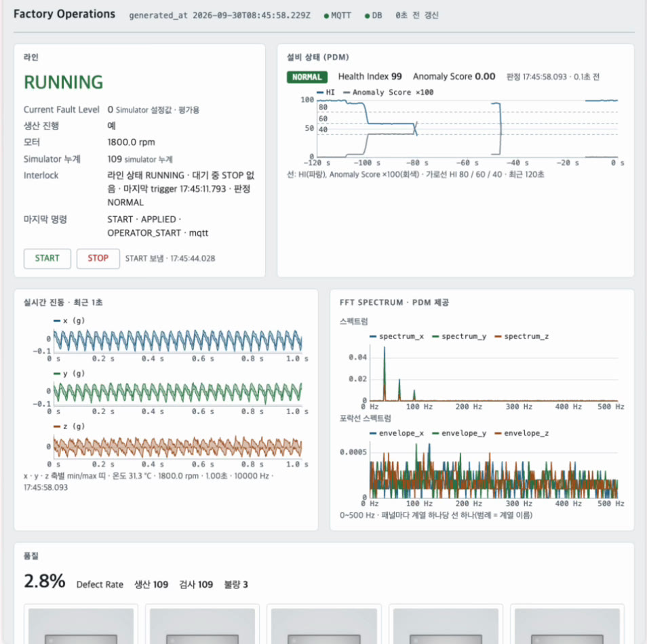Screen dimensions: 647x644
Task: Click the green START button
Action: (x=47, y=259)
